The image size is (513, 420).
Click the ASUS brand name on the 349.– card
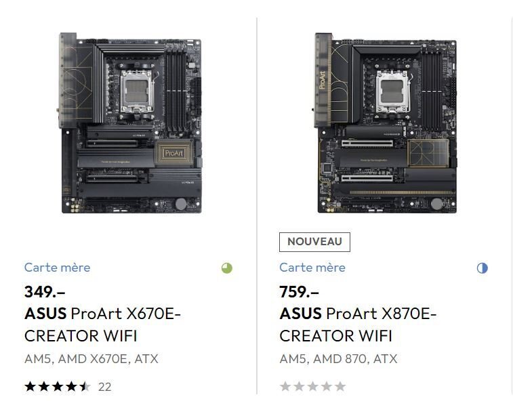(x=45, y=314)
